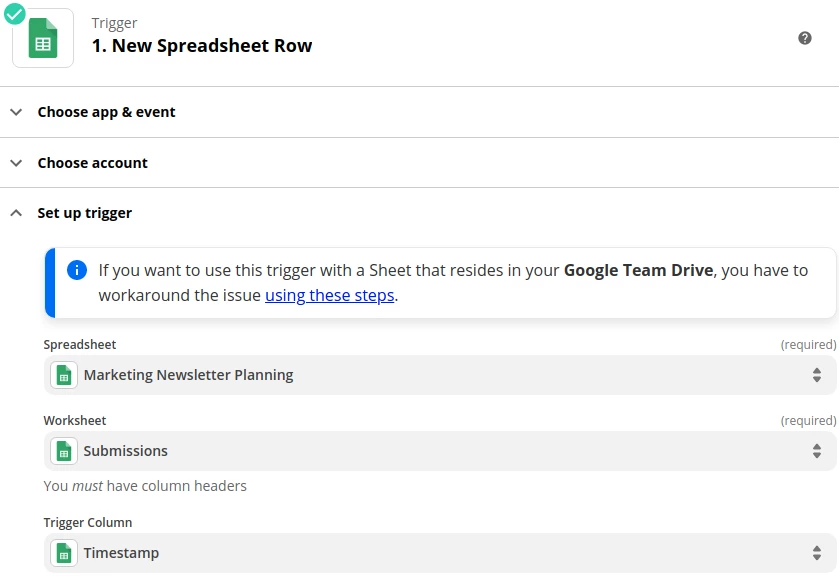
Task: Click the Sheets icon in Worksheet field
Action: coord(64,451)
